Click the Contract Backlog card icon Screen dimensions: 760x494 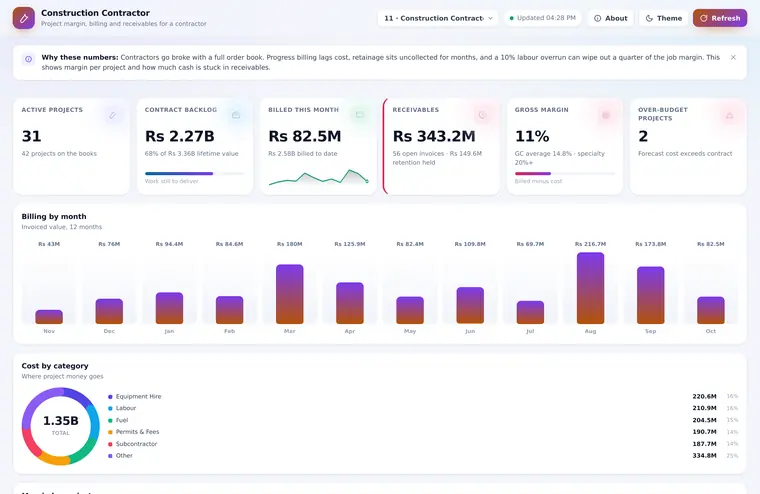(236, 115)
